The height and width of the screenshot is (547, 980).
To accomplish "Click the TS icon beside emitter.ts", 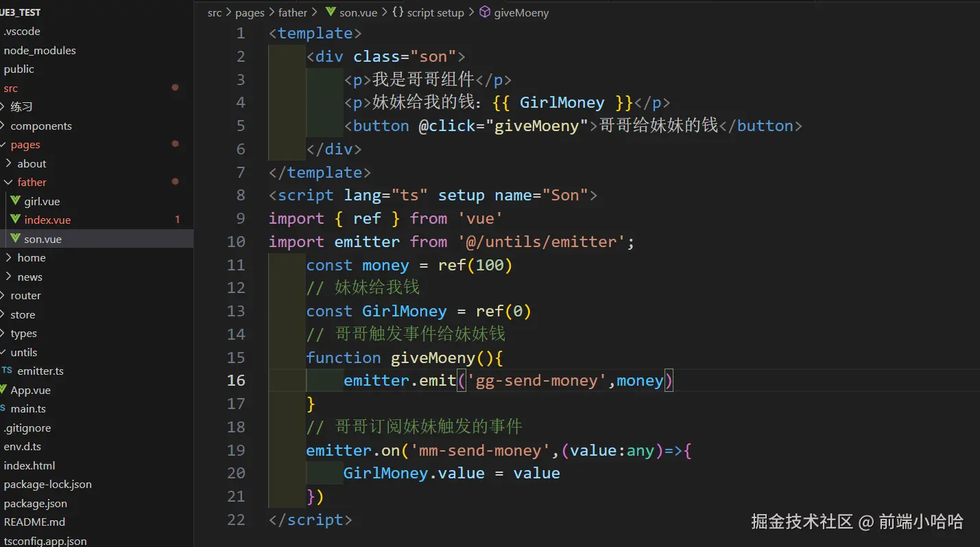I will [8, 371].
